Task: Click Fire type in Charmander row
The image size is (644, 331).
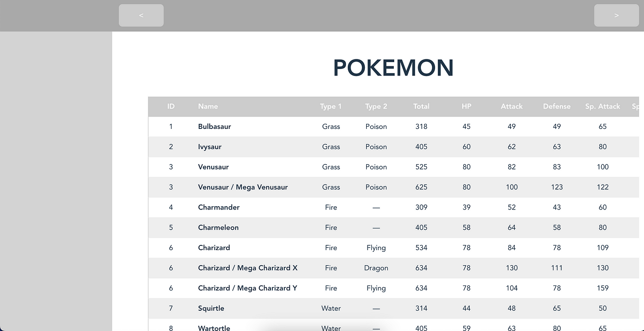Action: (331, 208)
